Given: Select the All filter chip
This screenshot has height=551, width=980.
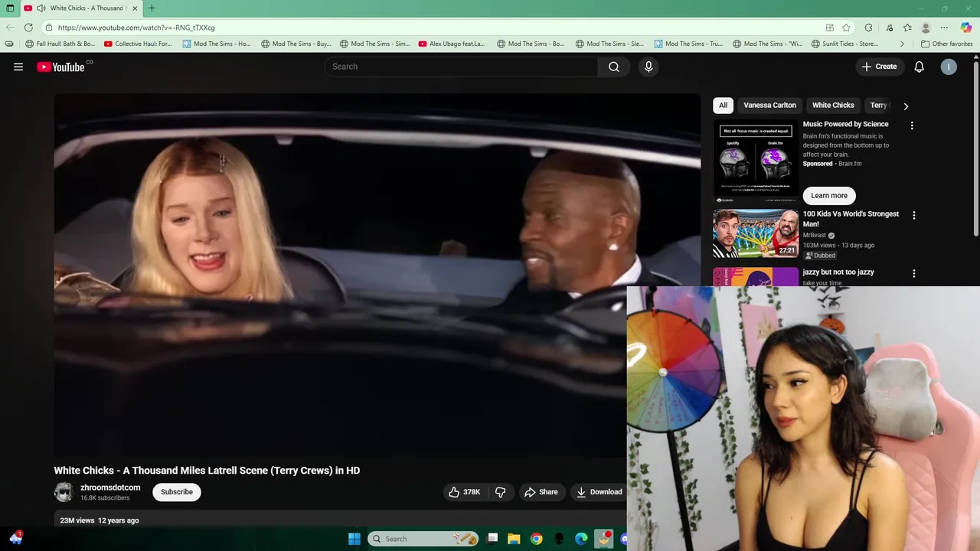Looking at the screenshot, I should (x=723, y=106).
